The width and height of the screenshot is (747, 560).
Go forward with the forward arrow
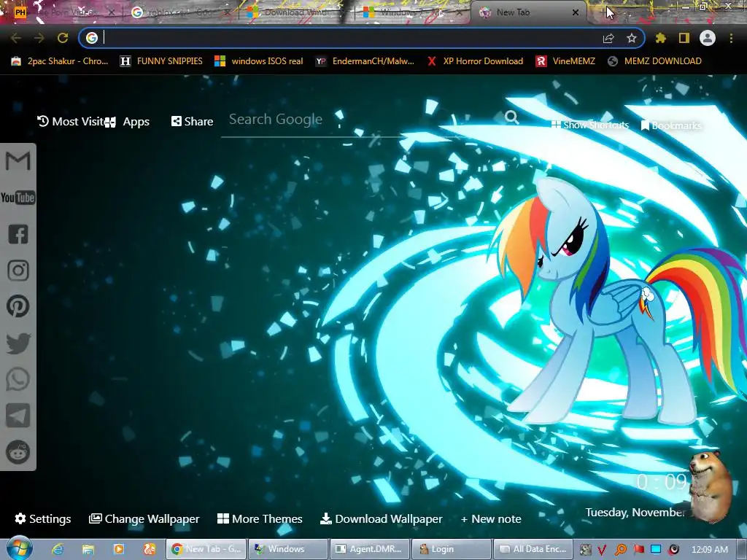pos(39,38)
